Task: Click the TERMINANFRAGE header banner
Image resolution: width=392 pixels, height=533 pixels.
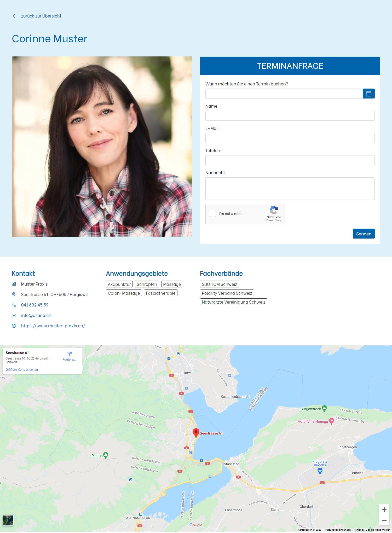Action: click(290, 66)
